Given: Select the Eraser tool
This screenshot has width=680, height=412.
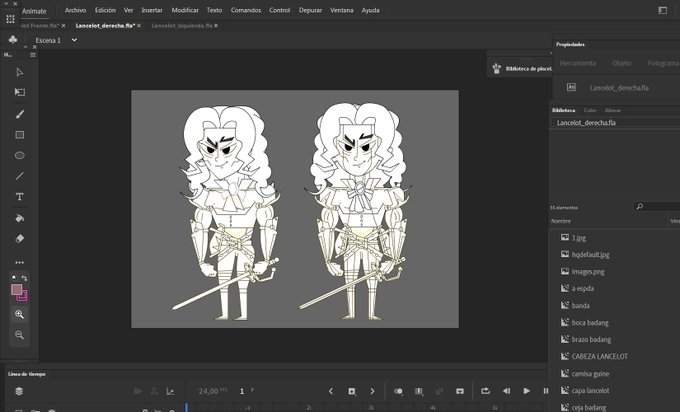Looking at the screenshot, I should (20, 239).
